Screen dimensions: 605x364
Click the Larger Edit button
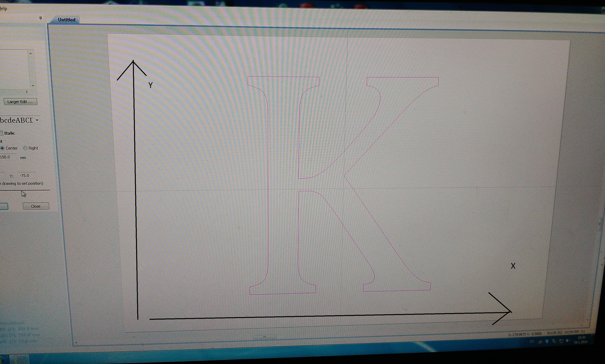pyautogui.click(x=20, y=102)
